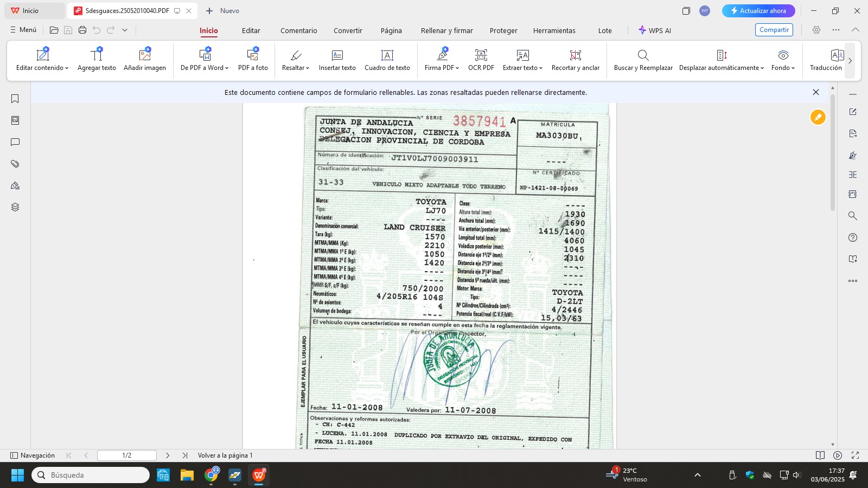Image resolution: width=868 pixels, height=488 pixels.
Task: Expand the Extraer texto dropdown arrow
Action: coord(541,68)
